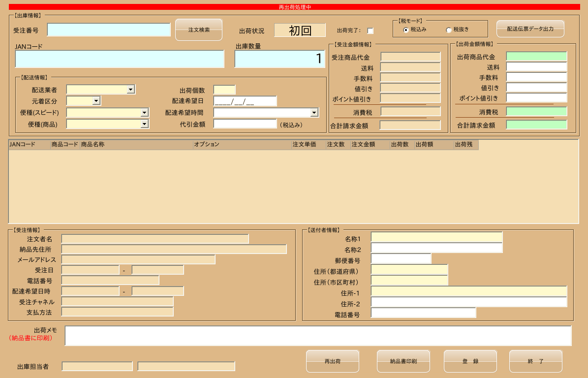Focus the 代引金額 input field
The height and width of the screenshot is (378, 588).
[245, 124]
